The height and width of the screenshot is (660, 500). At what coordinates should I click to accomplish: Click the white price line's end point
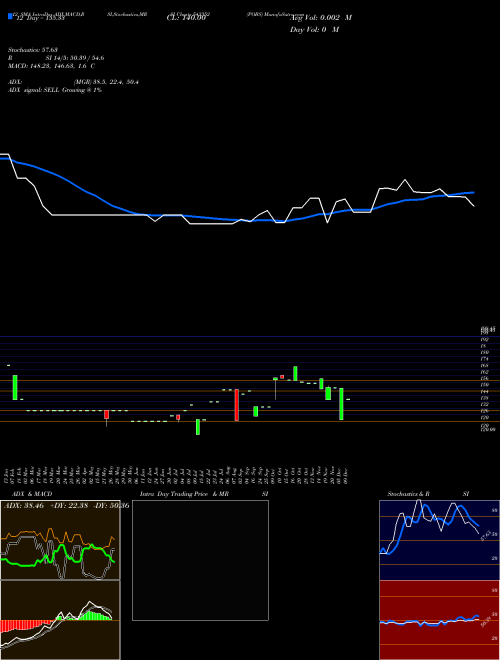click(474, 206)
